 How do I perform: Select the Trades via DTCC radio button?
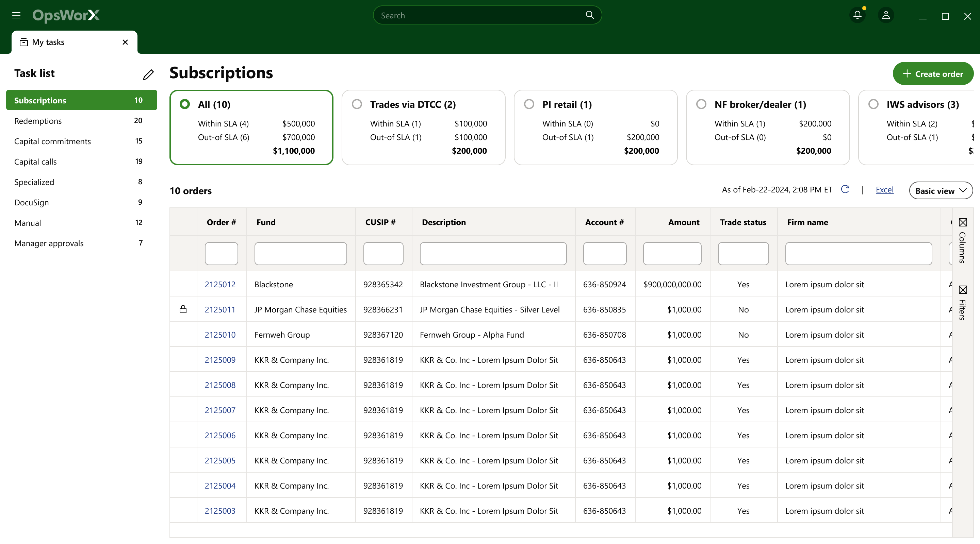(357, 104)
